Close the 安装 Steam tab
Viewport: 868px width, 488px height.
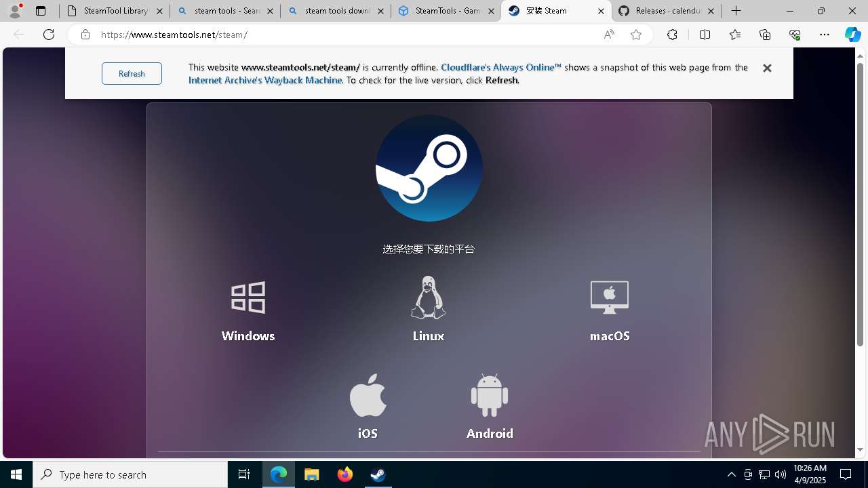tap(601, 11)
